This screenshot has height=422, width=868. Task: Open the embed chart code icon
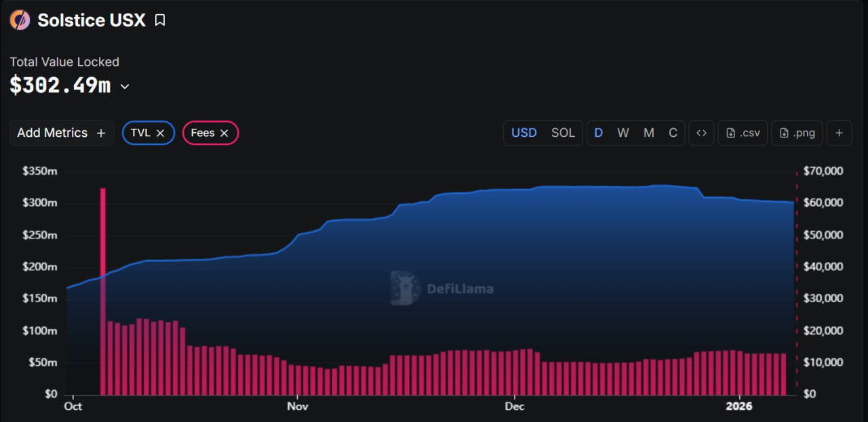(x=701, y=133)
